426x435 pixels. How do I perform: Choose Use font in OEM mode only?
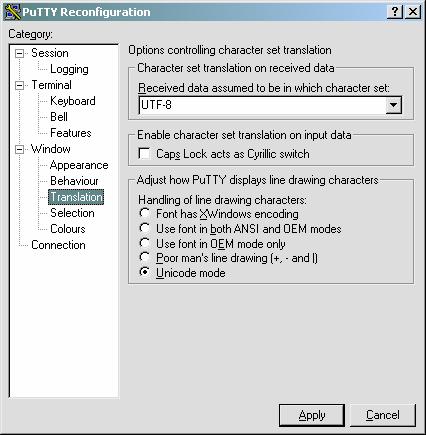click(144, 243)
